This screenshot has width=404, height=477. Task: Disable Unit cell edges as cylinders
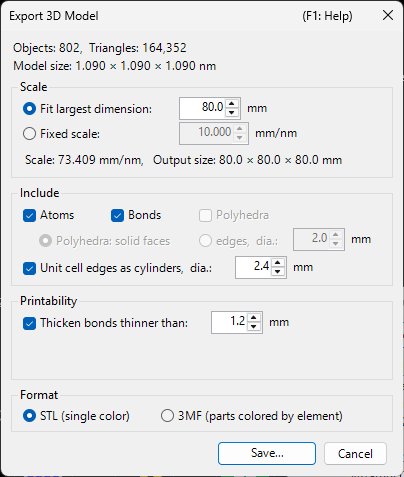tap(29, 268)
